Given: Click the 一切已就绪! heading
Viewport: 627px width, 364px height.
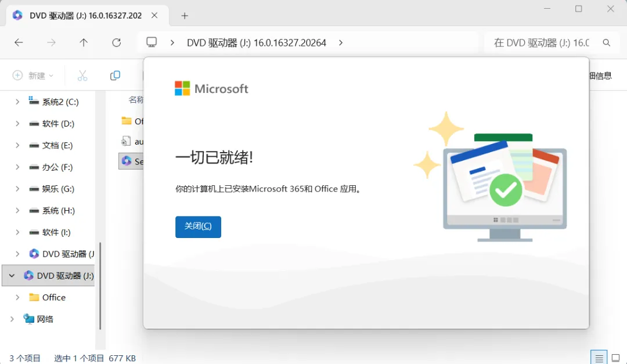Looking at the screenshot, I should (214, 157).
